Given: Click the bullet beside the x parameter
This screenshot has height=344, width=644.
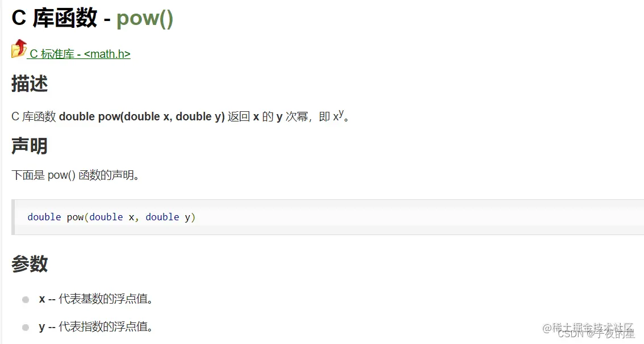Looking at the screenshot, I should pos(26,300).
